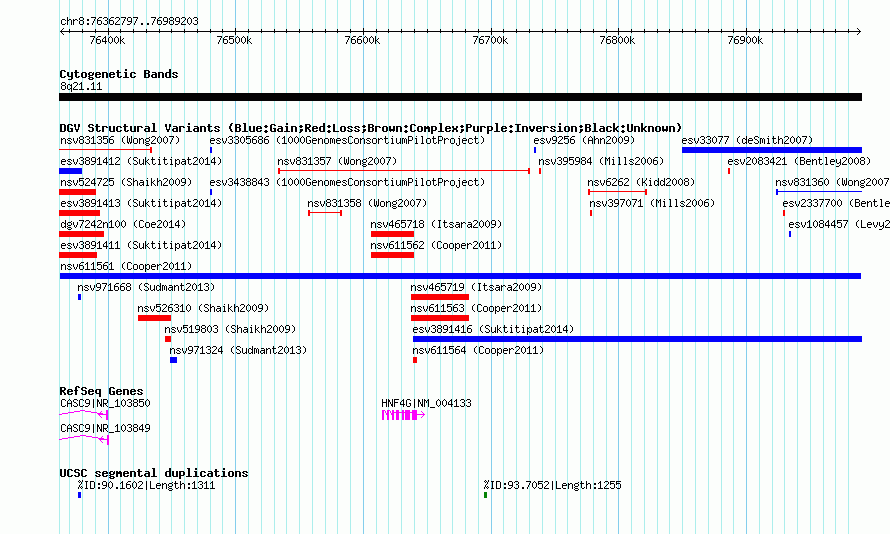This screenshot has width=890, height=534.
Task: Open the CASC9|NR_103850 gene label
Action: (105, 403)
